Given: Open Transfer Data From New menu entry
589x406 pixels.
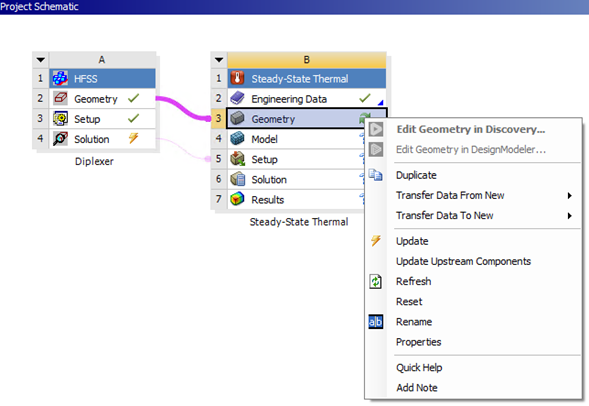Looking at the screenshot, I should 450,195.
